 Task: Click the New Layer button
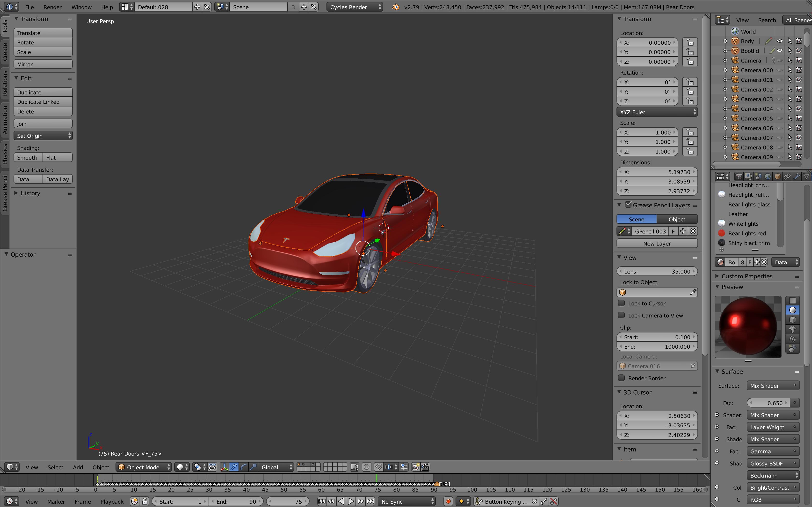pyautogui.click(x=657, y=243)
